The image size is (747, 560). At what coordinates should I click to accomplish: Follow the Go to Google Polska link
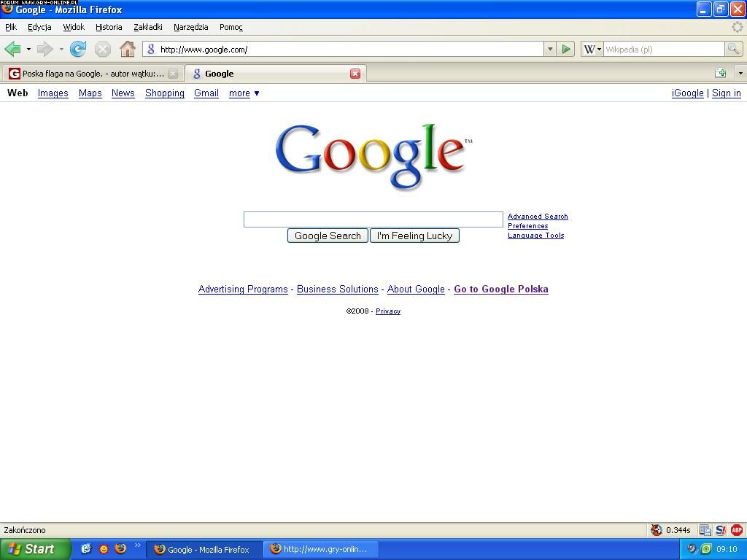point(500,289)
